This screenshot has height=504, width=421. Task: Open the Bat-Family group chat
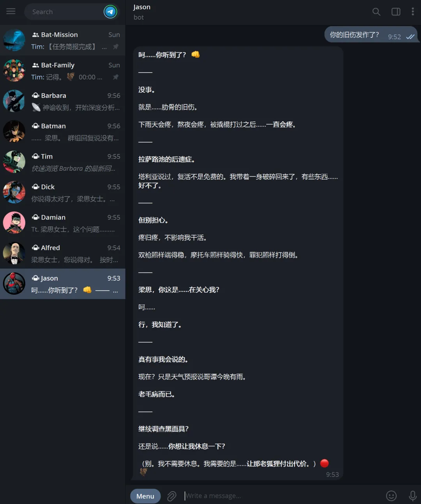pos(62,71)
